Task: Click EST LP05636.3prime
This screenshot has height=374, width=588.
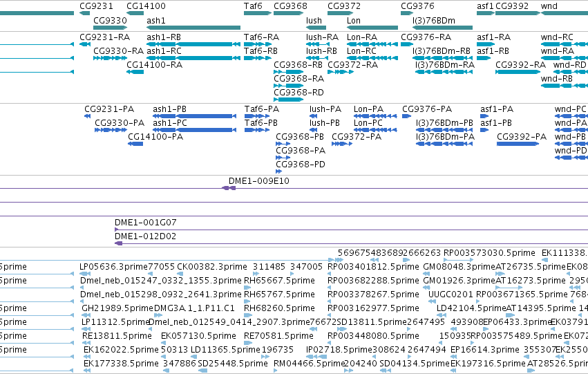Action: point(113,267)
